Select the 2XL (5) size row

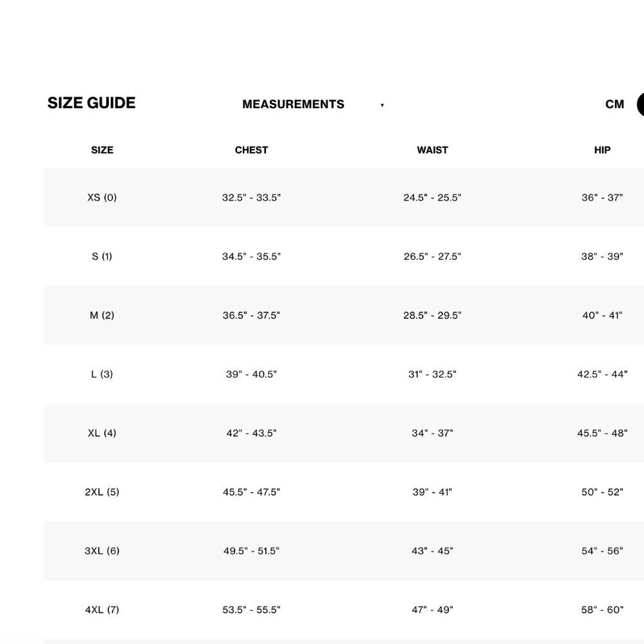[x=344, y=492]
